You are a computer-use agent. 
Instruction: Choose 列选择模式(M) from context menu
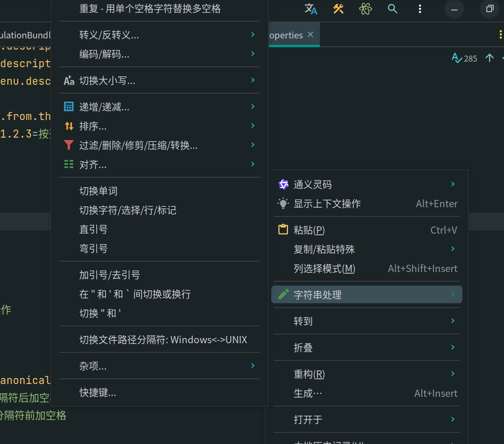pyautogui.click(x=367, y=268)
